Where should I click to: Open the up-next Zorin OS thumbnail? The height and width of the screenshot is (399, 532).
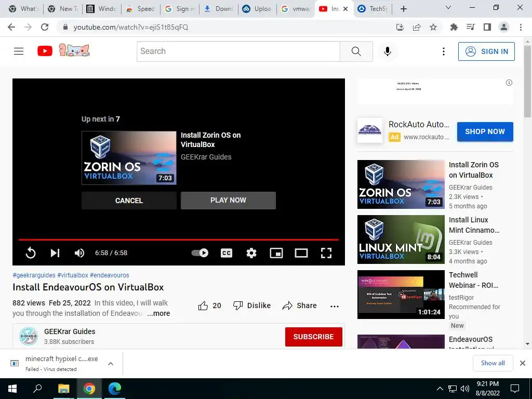(129, 158)
